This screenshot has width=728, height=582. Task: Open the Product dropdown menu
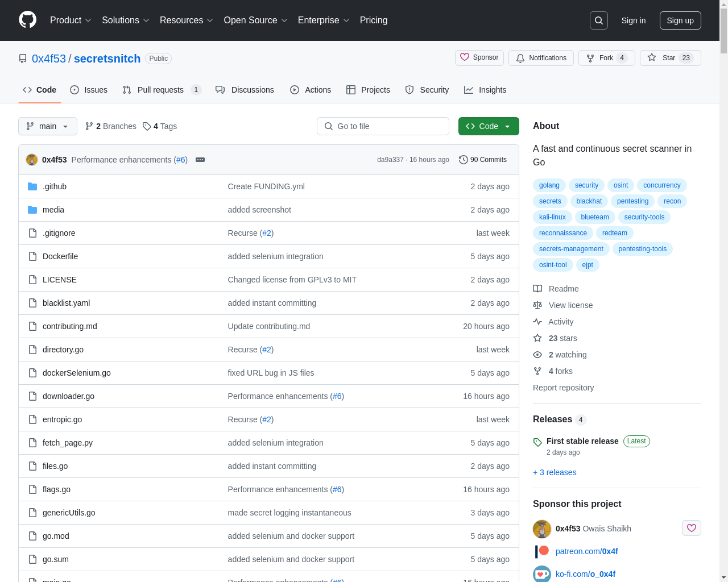[71, 20]
